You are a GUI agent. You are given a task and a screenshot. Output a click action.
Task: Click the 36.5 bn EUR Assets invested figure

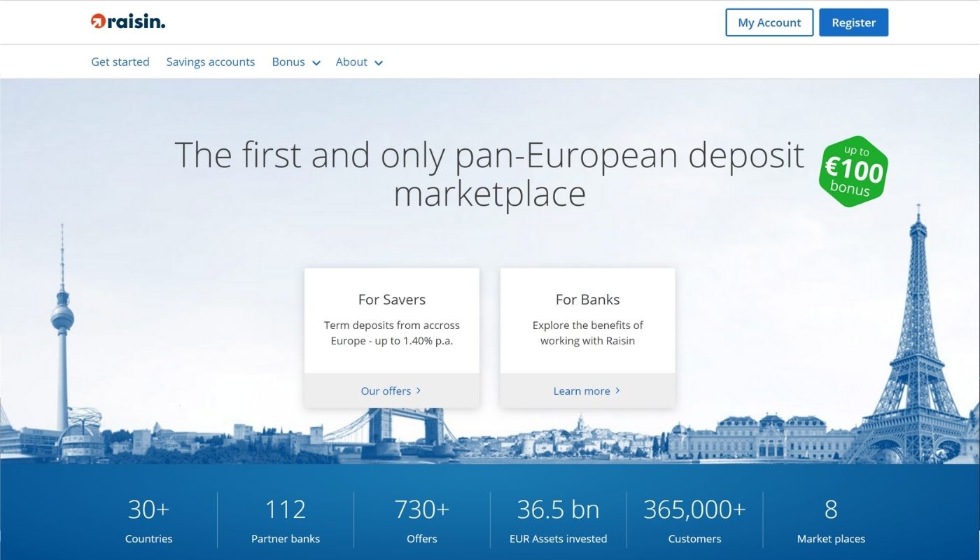tap(559, 520)
